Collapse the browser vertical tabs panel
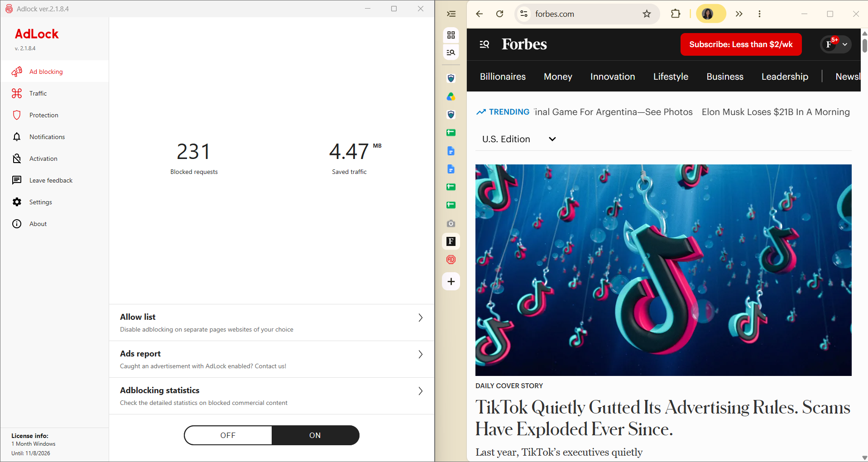Screen dimensions: 868x462 point(451,14)
